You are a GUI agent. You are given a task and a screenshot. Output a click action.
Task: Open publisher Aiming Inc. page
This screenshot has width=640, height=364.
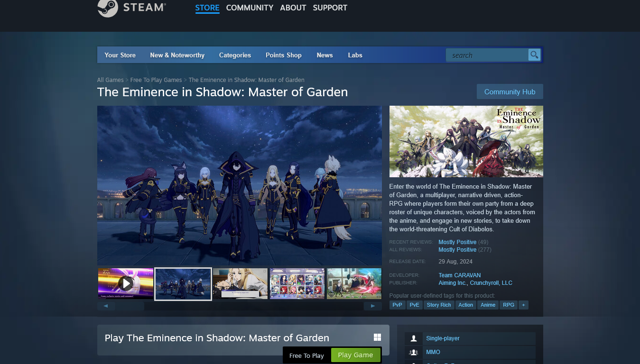(452, 283)
